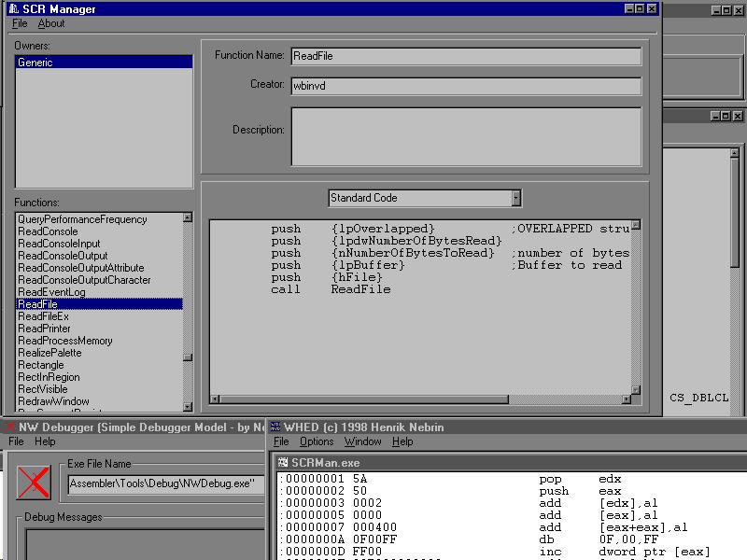Screen dimensions: 747x560
Task: Open the Standard Code dropdown
Action: [x=515, y=198]
